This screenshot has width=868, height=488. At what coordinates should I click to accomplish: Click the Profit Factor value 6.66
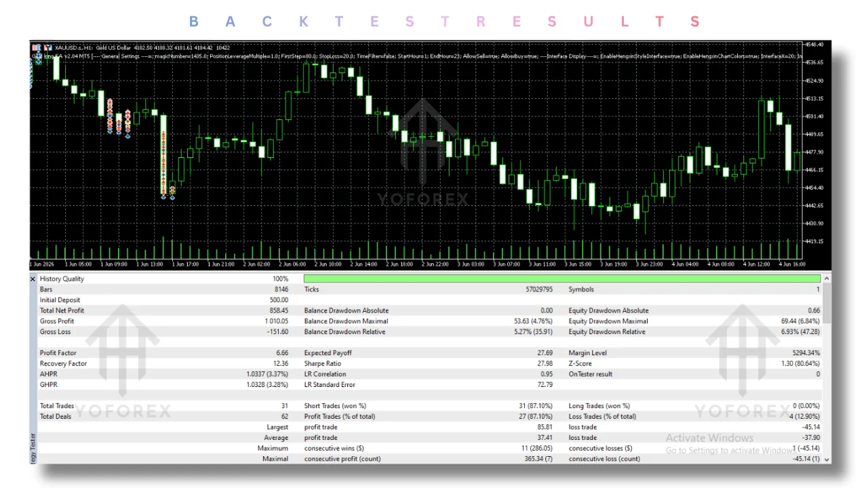(x=281, y=353)
